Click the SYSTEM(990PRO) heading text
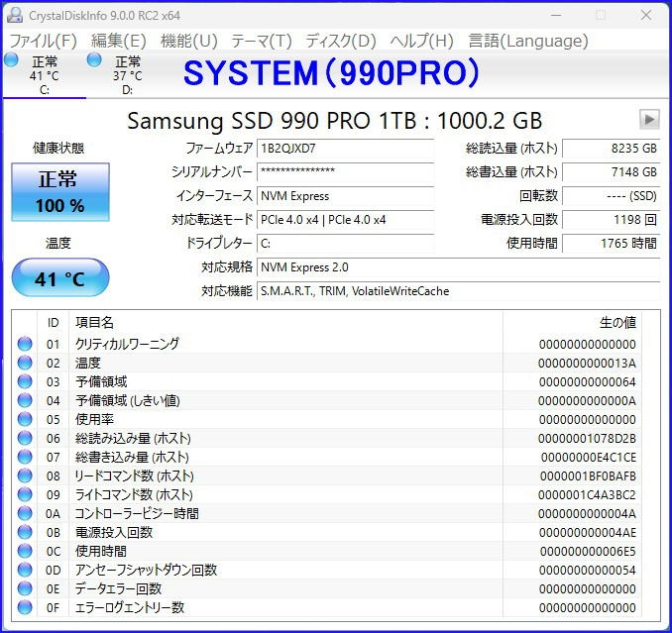Viewport: 672px width, 633px height. coord(331,72)
